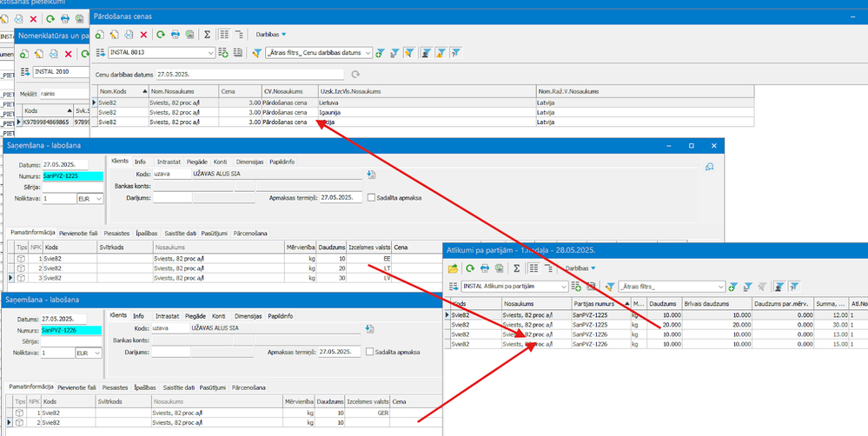Open Īpašības tab in SanPVZ-1226 window

point(146,387)
